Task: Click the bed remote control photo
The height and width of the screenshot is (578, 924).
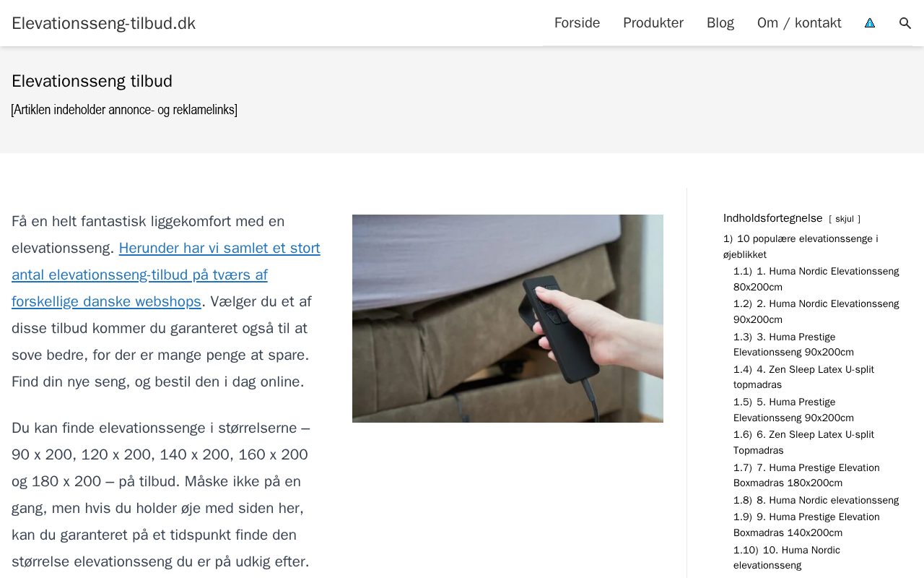Action: [507, 319]
